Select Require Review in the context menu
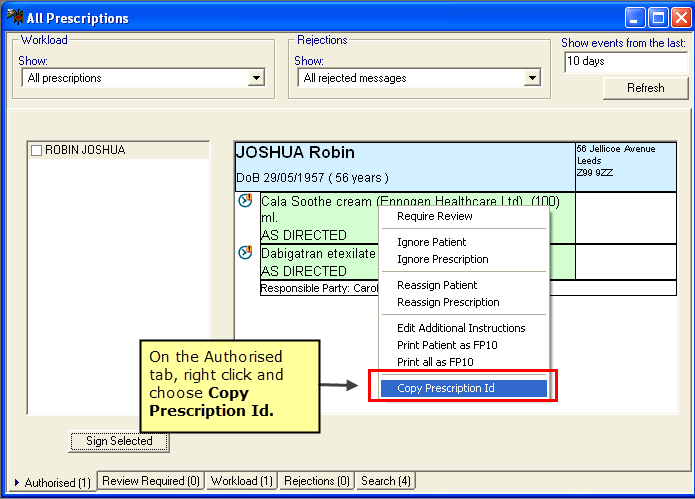 pos(435,216)
